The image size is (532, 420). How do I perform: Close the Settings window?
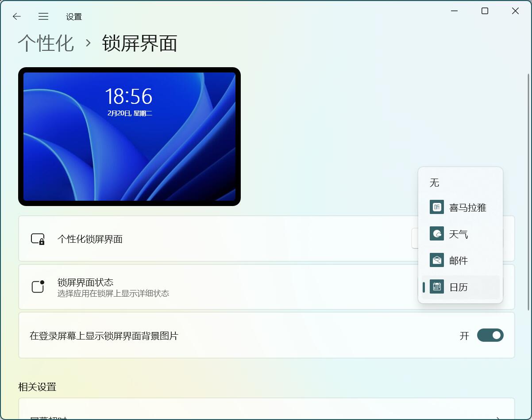(515, 11)
